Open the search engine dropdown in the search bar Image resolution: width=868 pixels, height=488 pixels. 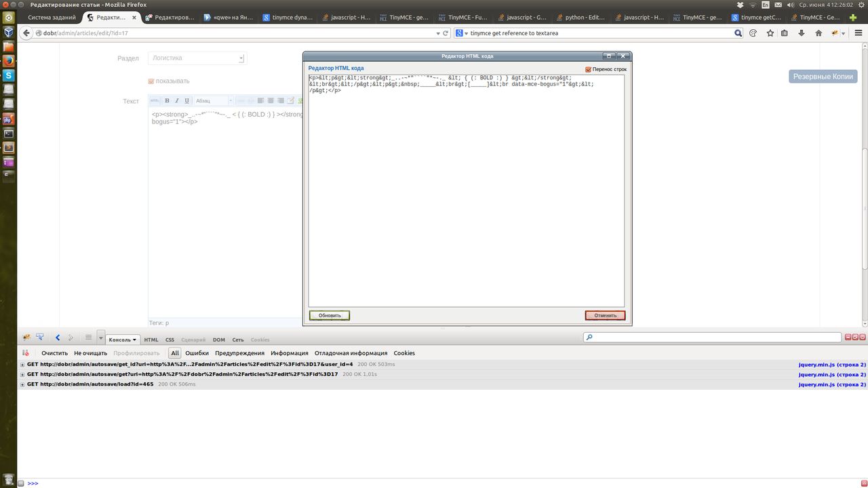coord(467,33)
